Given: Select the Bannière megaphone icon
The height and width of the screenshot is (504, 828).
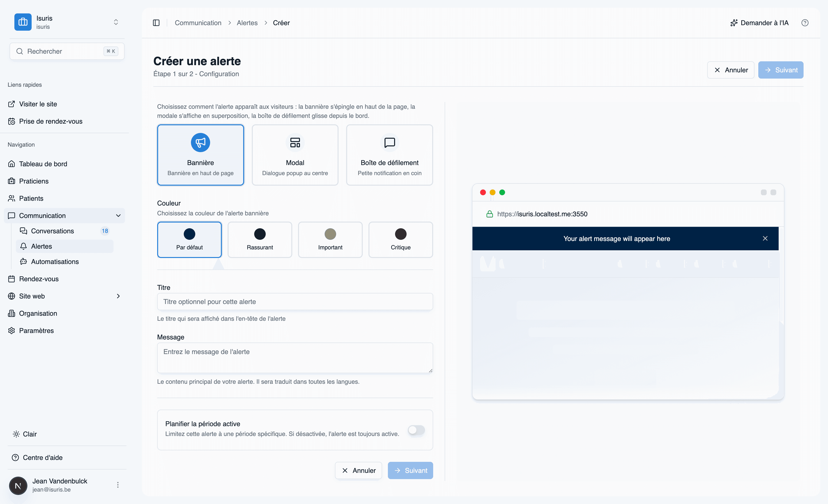Looking at the screenshot, I should pos(201,143).
